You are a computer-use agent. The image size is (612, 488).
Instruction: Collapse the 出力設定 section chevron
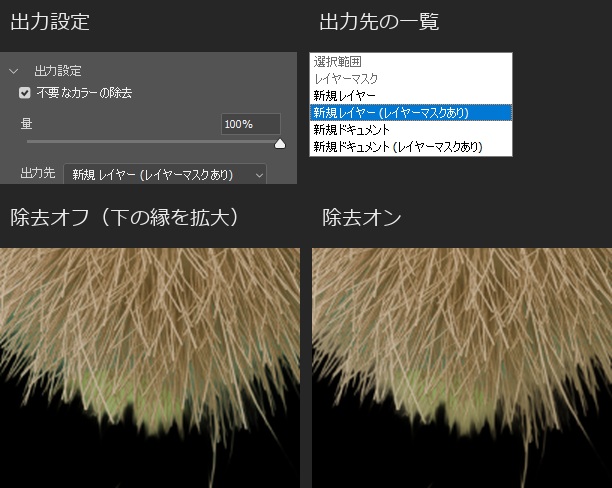[x=14, y=71]
